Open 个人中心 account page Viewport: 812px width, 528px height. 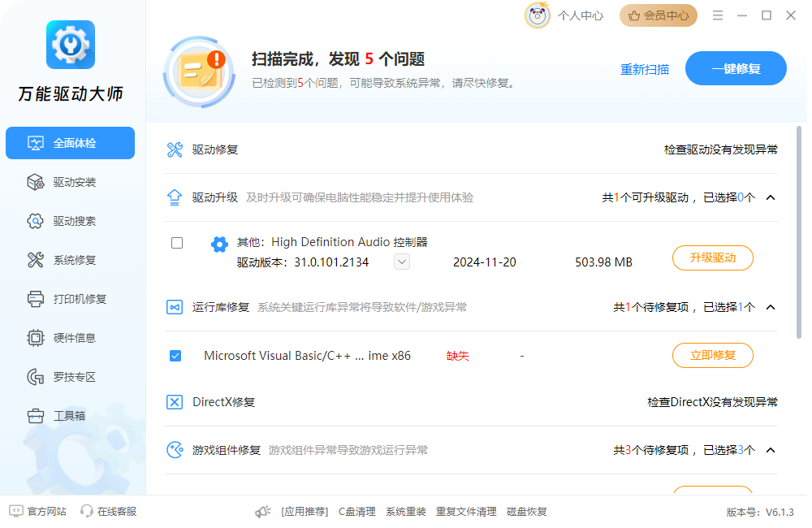(x=581, y=16)
